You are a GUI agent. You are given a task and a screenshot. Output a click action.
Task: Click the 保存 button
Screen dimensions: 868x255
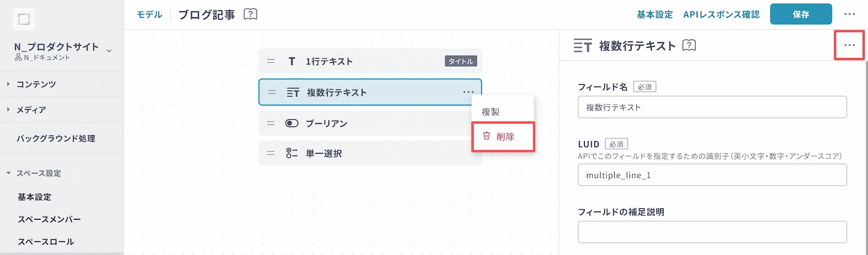pos(801,14)
